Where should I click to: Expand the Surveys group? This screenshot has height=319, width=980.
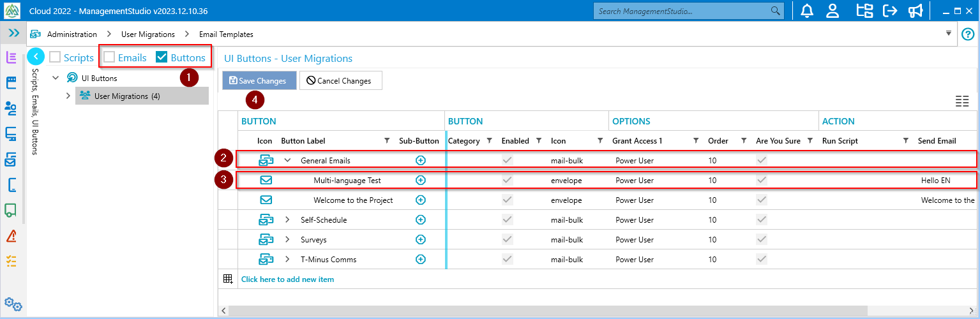287,240
